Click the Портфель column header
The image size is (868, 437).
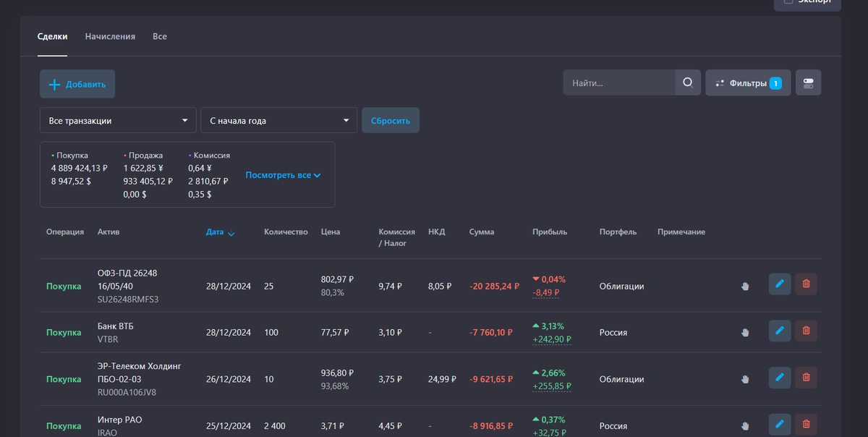(x=618, y=232)
